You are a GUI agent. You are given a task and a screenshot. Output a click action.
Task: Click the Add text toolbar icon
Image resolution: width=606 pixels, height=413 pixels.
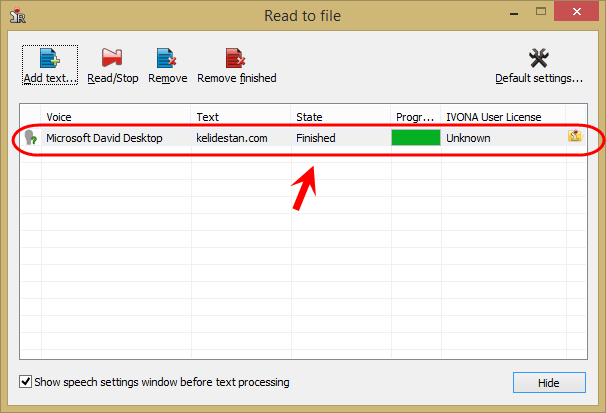click(50, 58)
